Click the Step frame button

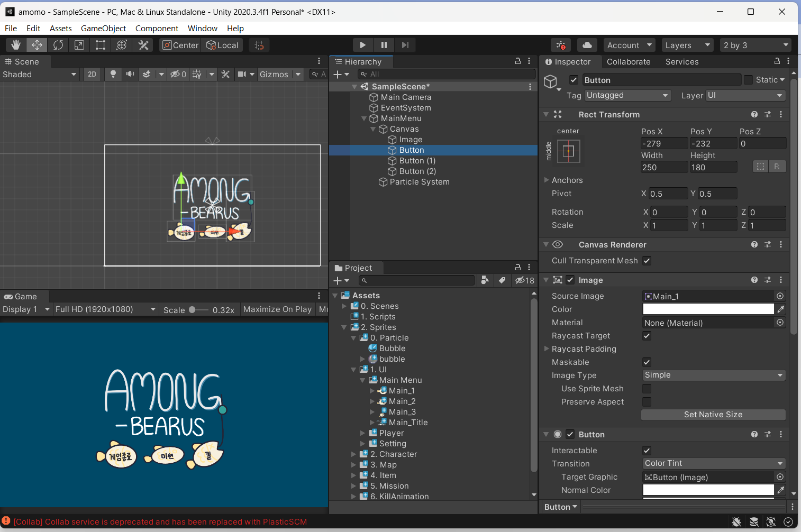click(405, 45)
